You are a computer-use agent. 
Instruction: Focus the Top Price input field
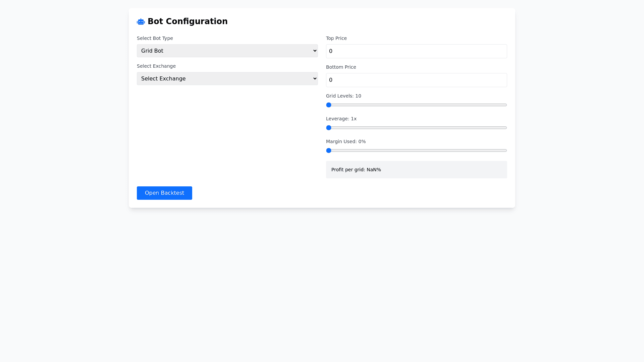coord(416,51)
